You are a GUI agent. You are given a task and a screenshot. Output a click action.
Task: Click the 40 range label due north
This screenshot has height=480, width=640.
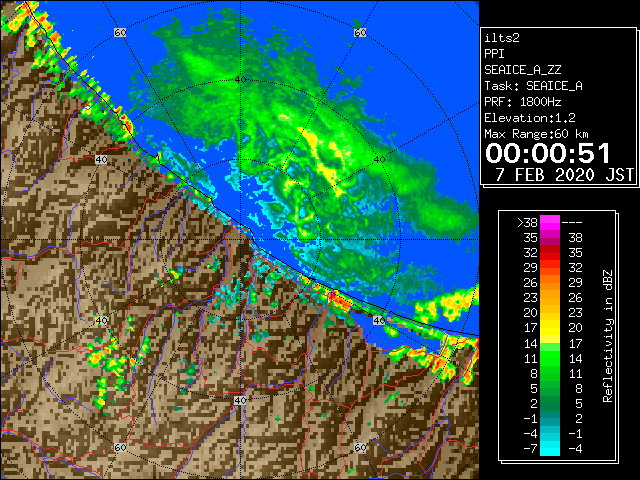[240, 80]
